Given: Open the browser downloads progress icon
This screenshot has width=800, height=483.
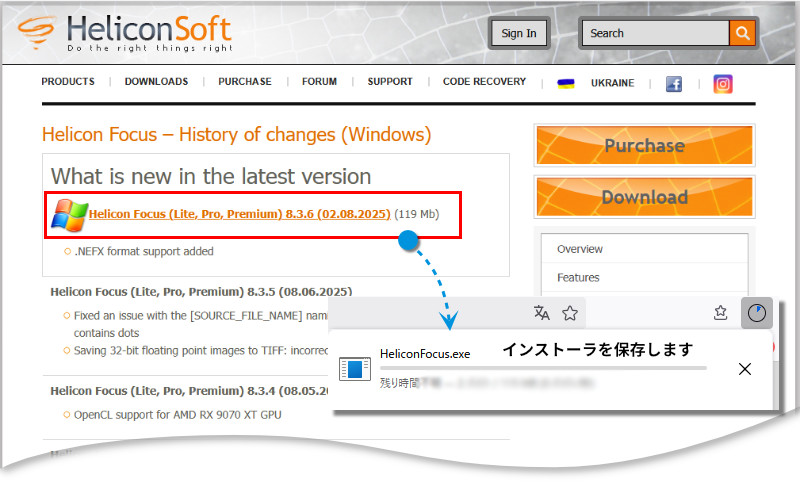Looking at the screenshot, I should click(x=756, y=313).
